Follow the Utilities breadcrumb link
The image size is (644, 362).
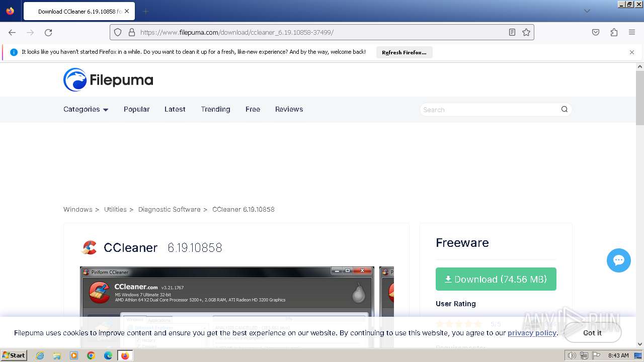point(115,209)
